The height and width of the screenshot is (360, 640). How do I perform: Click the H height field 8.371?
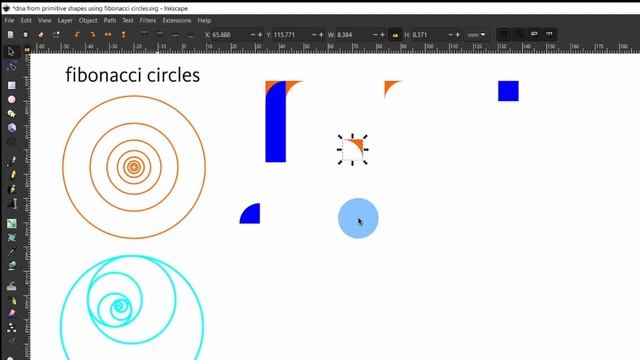(x=429, y=35)
